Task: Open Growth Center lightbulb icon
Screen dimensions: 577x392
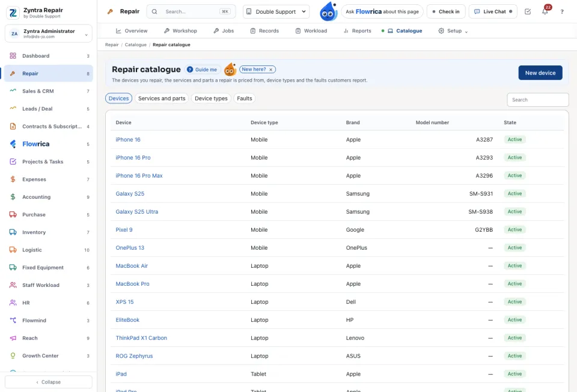Action: point(13,355)
